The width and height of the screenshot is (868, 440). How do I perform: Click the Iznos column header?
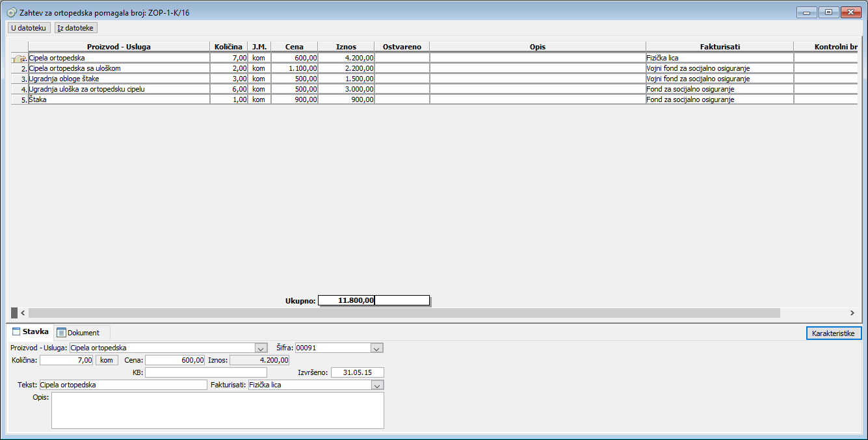346,47
